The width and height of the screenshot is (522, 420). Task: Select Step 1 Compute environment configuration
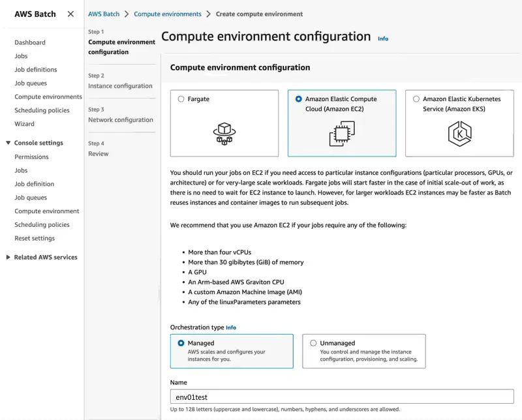click(x=121, y=47)
